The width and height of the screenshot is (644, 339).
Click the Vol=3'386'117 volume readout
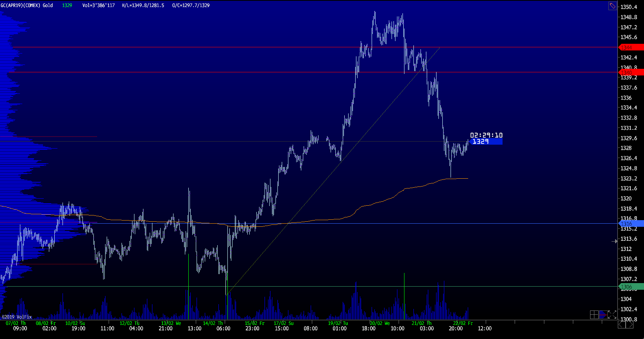pos(98,5)
